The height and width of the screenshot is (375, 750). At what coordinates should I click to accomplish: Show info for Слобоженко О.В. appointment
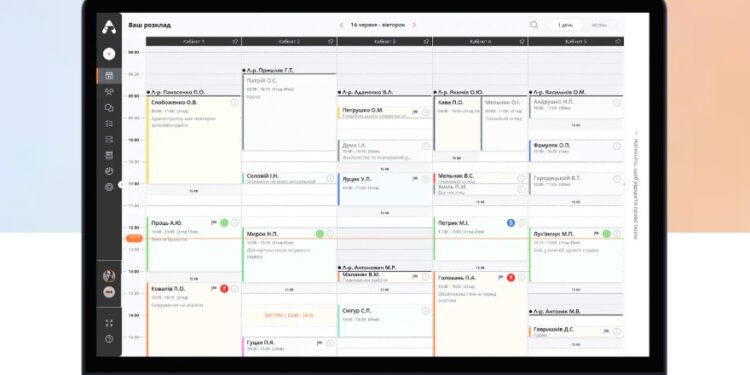pos(234,102)
